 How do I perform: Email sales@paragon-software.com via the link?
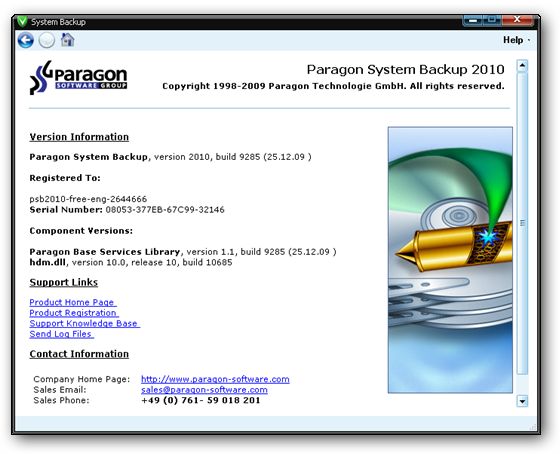pyautogui.click(x=204, y=390)
